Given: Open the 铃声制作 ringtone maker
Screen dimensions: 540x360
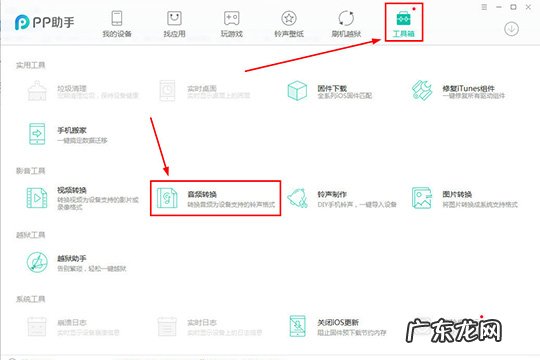Looking at the screenshot, I should (x=342, y=198).
